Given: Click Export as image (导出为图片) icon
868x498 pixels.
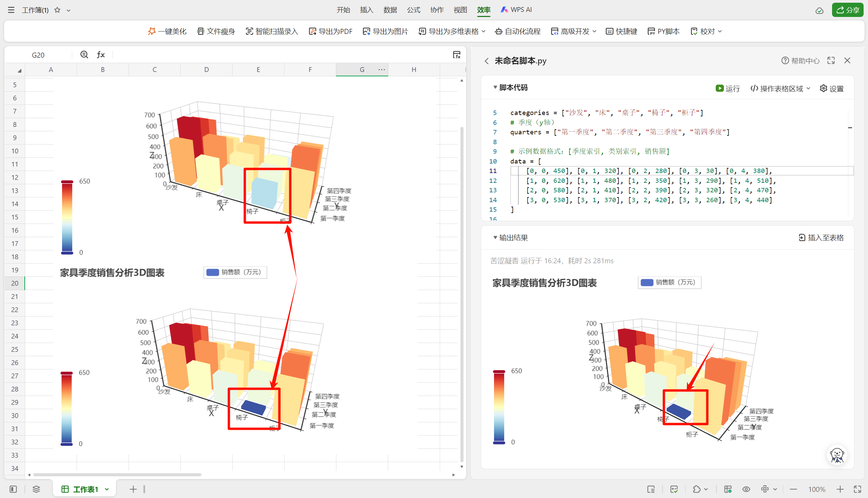Looking at the screenshot, I should click(x=366, y=32).
